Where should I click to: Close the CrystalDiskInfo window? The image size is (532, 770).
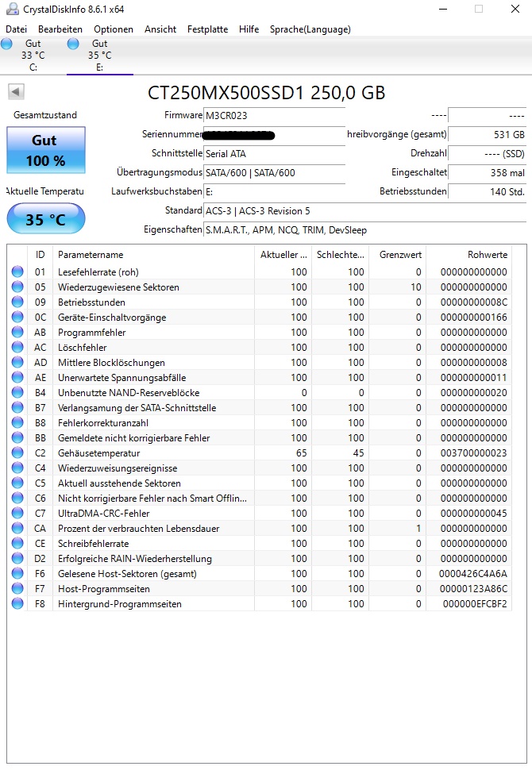click(x=515, y=9)
